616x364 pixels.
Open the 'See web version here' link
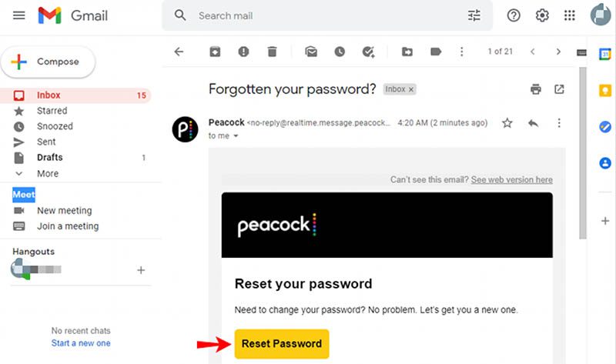pos(511,179)
